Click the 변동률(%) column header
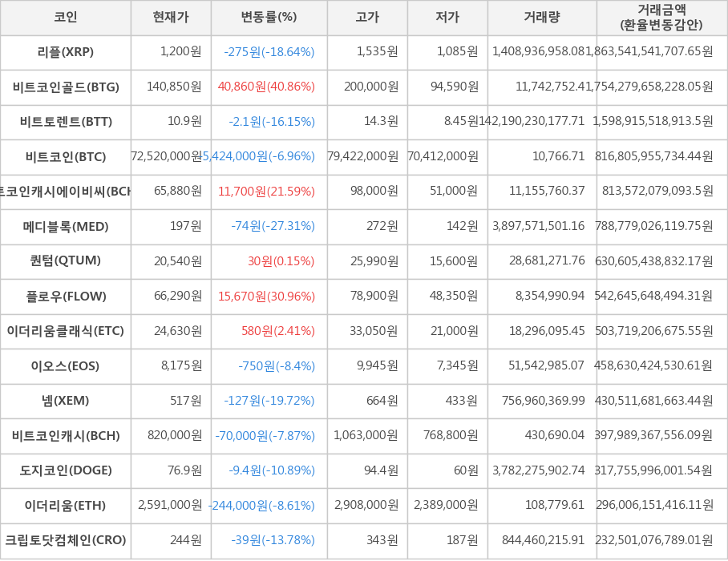This screenshot has width=728, height=561. [269, 18]
